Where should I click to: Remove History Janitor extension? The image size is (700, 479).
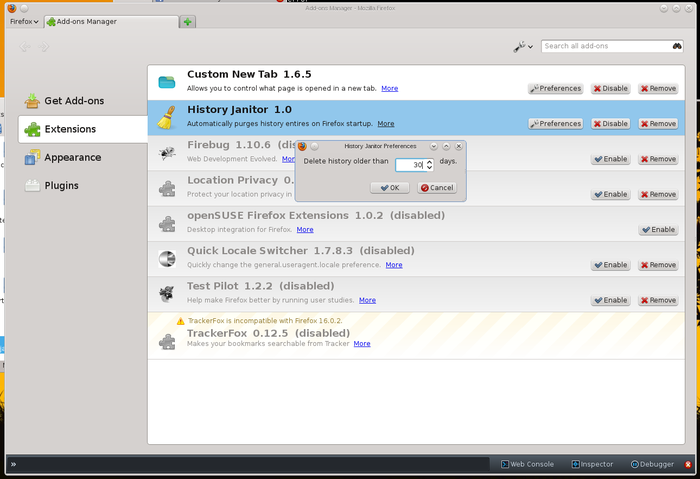click(x=658, y=124)
